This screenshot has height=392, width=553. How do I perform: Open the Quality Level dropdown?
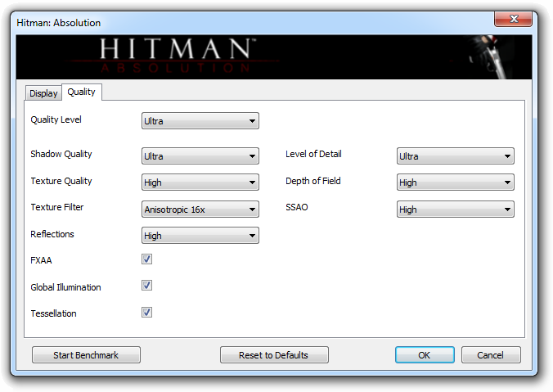tap(200, 121)
